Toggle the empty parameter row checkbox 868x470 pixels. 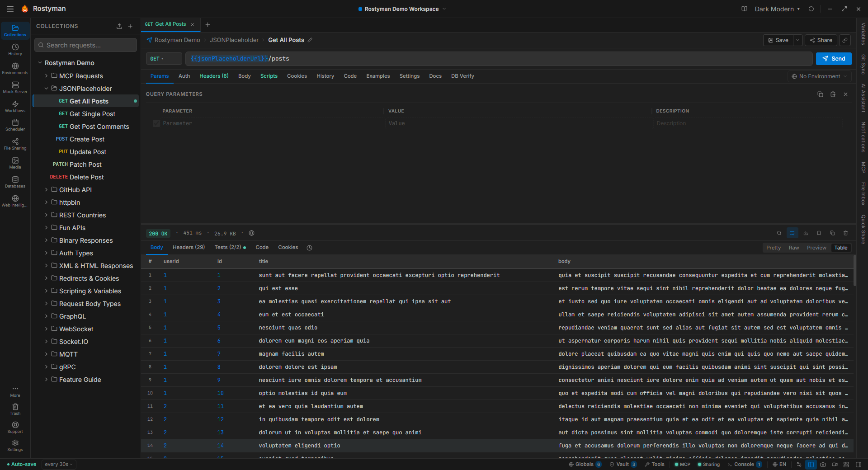pyautogui.click(x=156, y=123)
